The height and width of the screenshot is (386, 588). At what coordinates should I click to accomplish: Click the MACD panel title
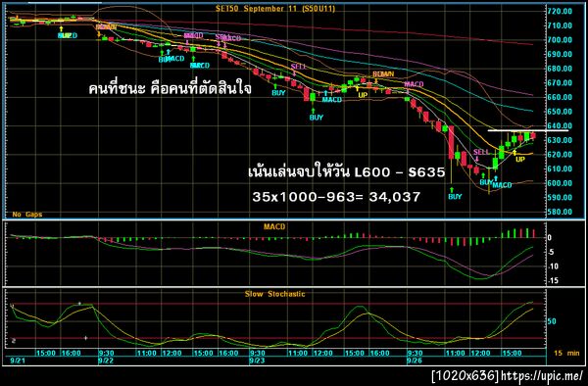[274, 226]
